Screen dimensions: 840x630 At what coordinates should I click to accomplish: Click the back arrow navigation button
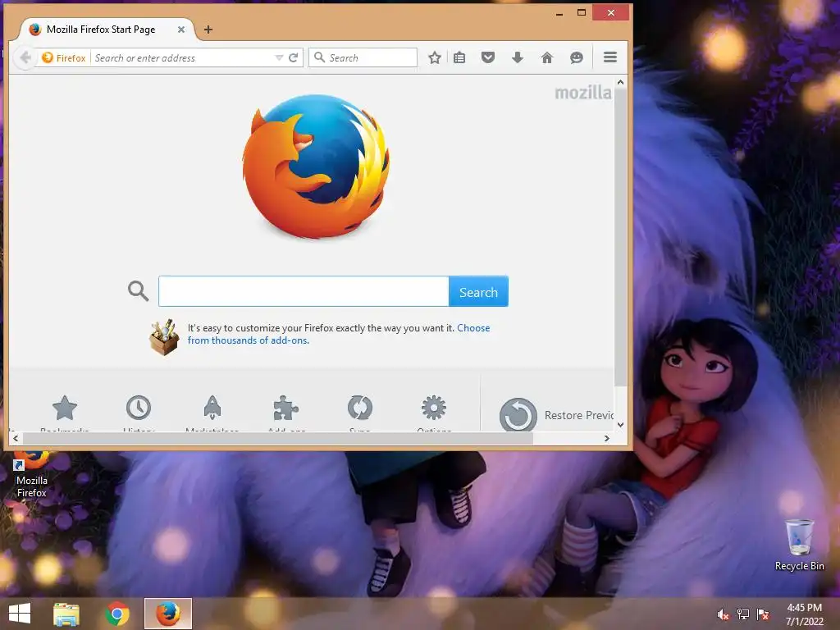[25, 57]
